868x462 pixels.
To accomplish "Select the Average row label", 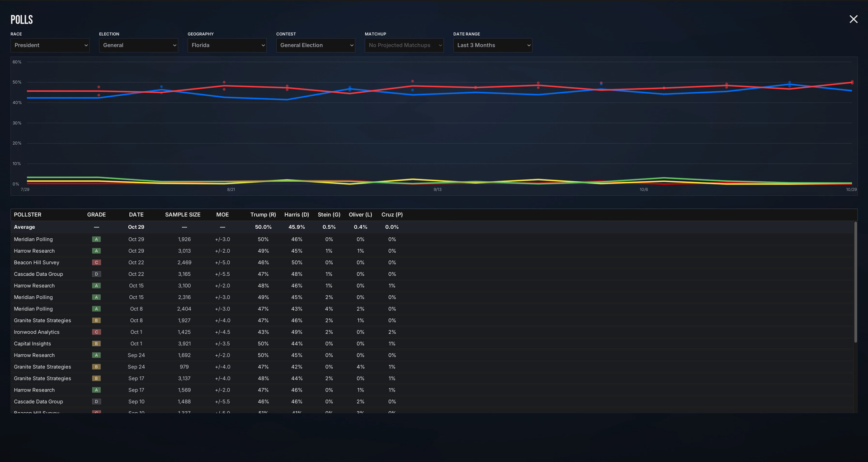I will coord(24,227).
